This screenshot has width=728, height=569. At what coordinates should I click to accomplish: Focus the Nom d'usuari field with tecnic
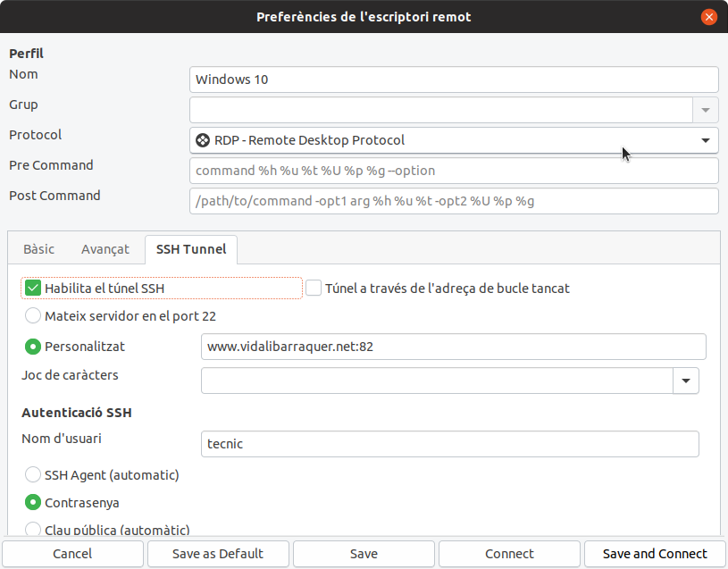[x=450, y=444]
